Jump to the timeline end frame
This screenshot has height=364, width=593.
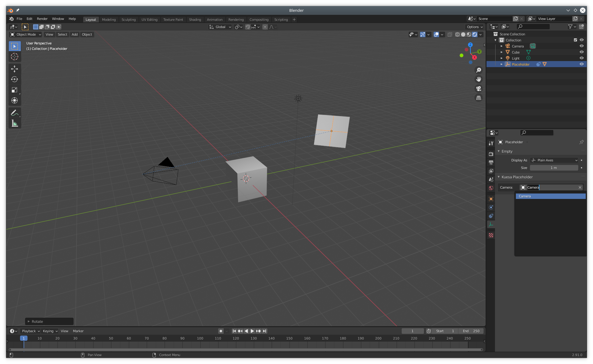(264, 331)
